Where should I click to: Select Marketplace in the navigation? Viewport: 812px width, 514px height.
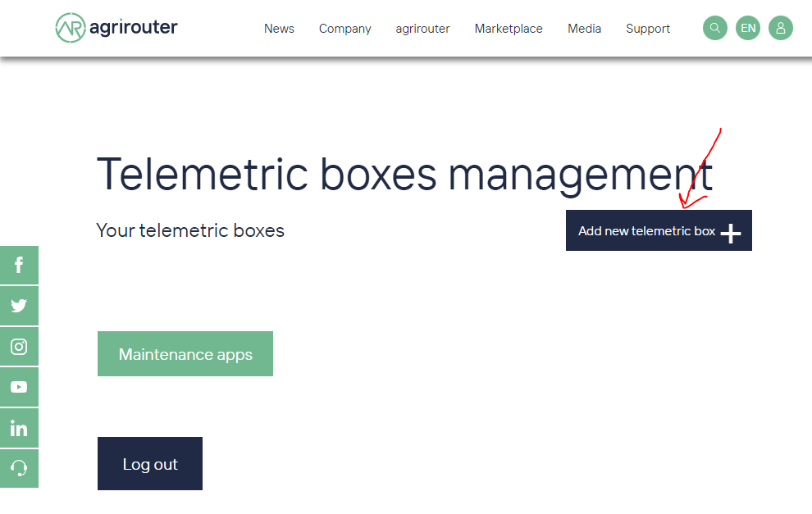click(508, 28)
